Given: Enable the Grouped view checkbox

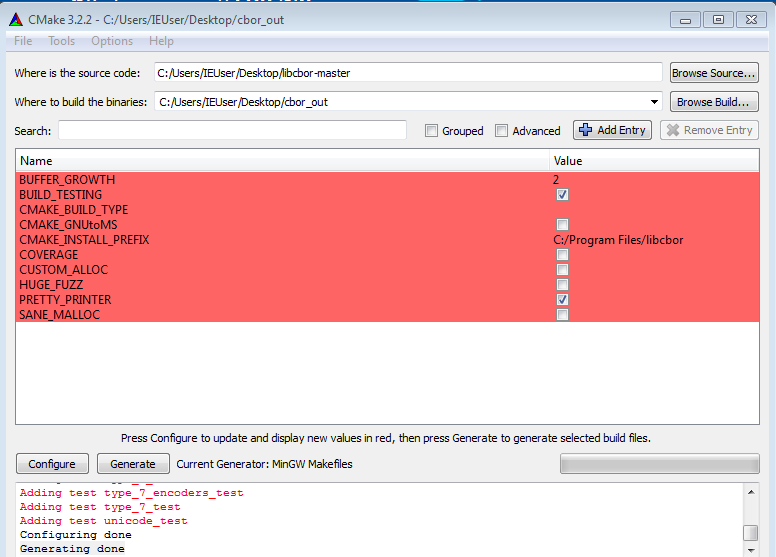Looking at the screenshot, I should pos(431,131).
